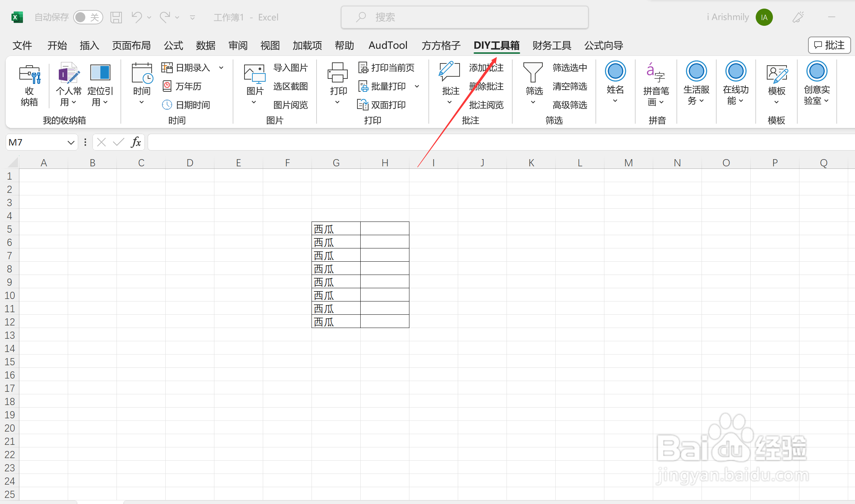Click 筛选选中 filter selected
Screen dimensions: 855x504
click(570, 67)
